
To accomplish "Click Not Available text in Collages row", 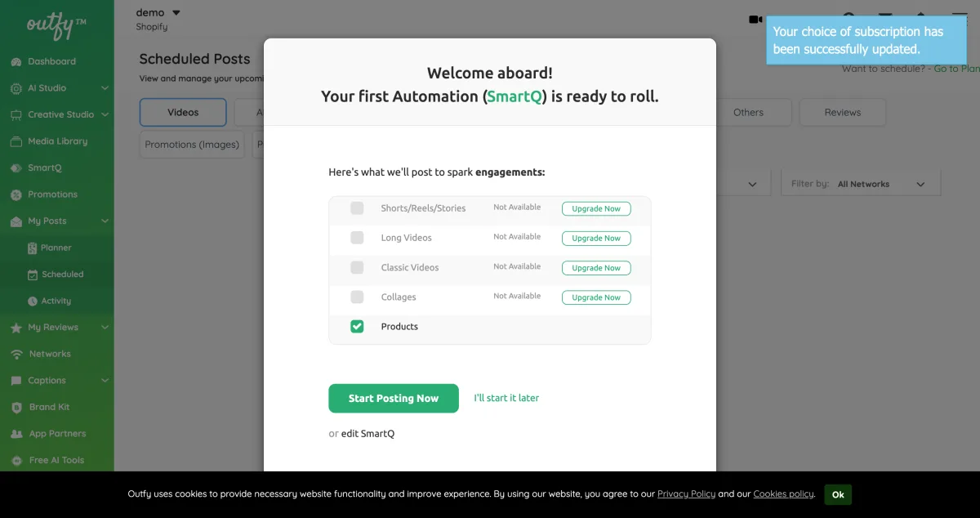I will 517,296.
